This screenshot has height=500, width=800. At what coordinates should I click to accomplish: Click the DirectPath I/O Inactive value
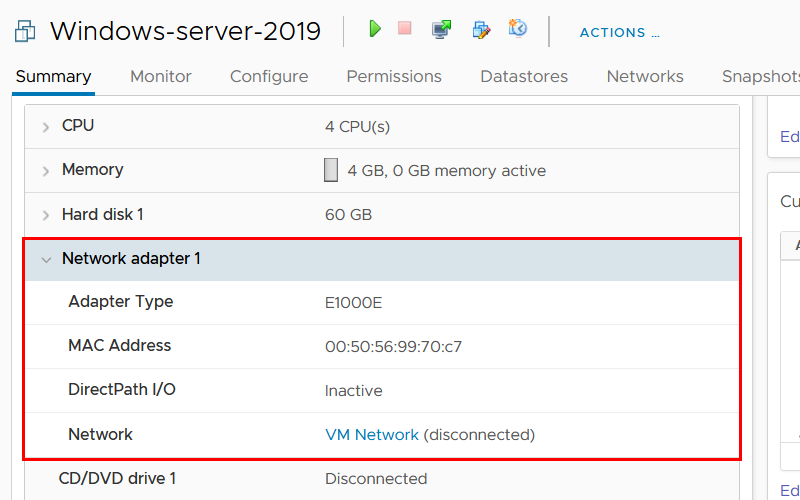tap(354, 391)
